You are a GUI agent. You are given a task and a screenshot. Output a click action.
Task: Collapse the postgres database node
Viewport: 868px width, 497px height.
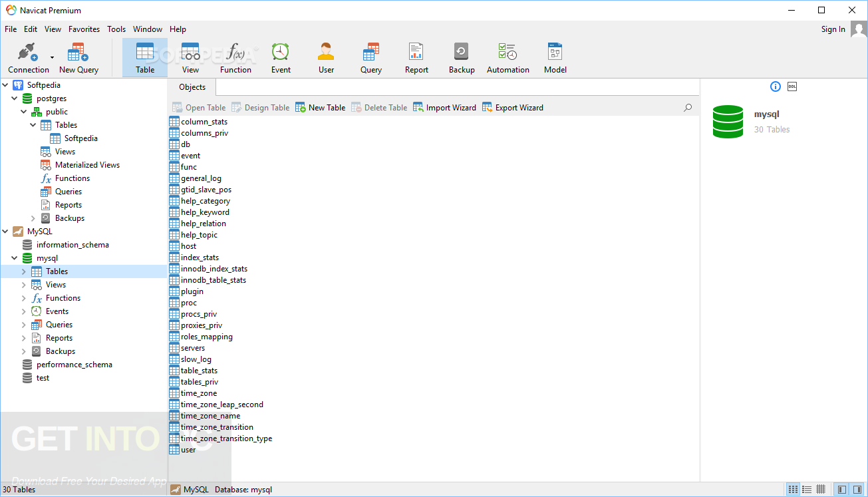(x=15, y=98)
